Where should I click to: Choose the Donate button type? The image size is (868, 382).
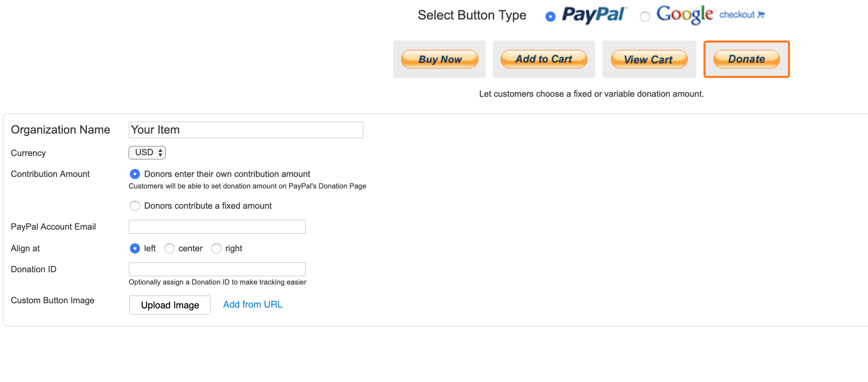746,59
